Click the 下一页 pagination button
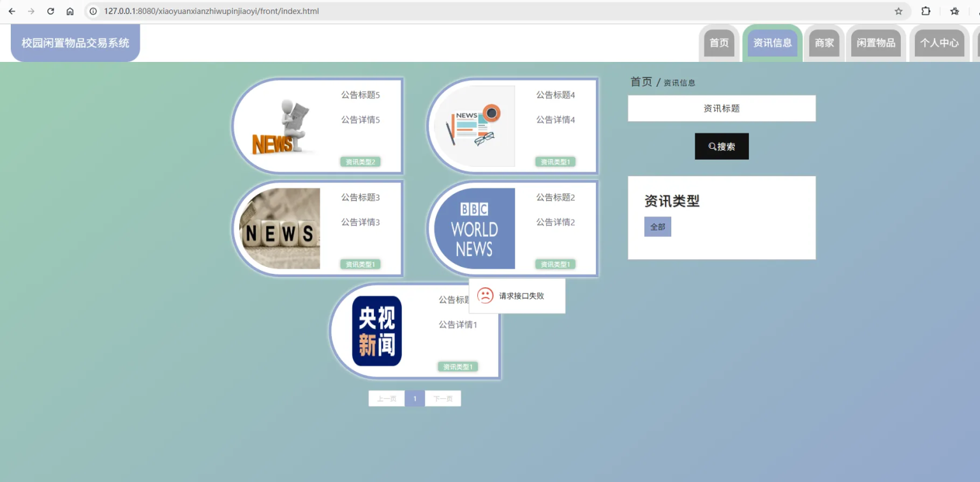980x482 pixels. pos(443,399)
